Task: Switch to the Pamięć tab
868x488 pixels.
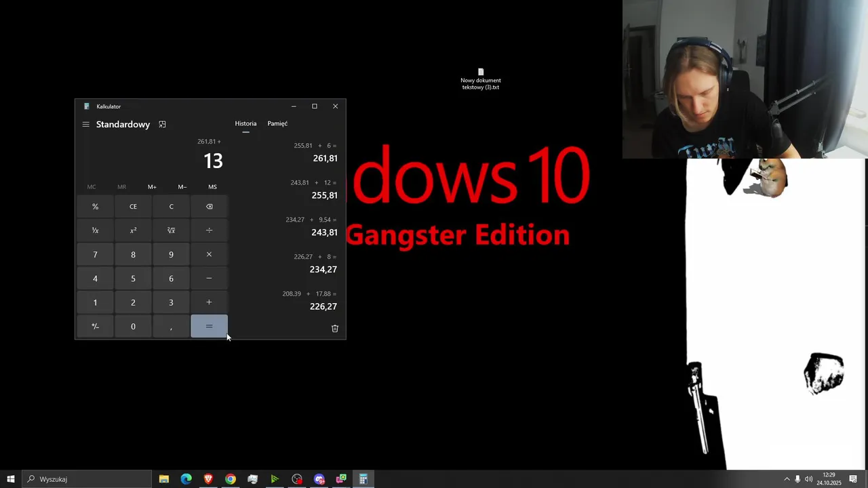Action: pyautogui.click(x=277, y=123)
